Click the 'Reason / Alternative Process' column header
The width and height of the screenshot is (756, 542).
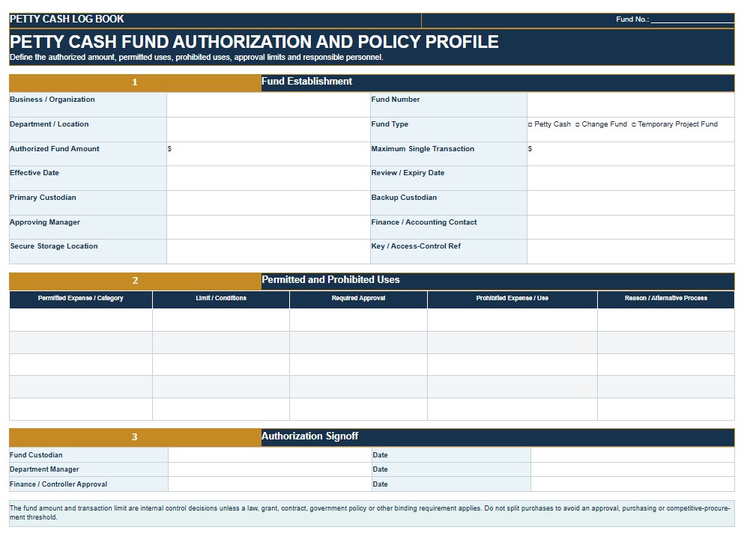pos(666,298)
